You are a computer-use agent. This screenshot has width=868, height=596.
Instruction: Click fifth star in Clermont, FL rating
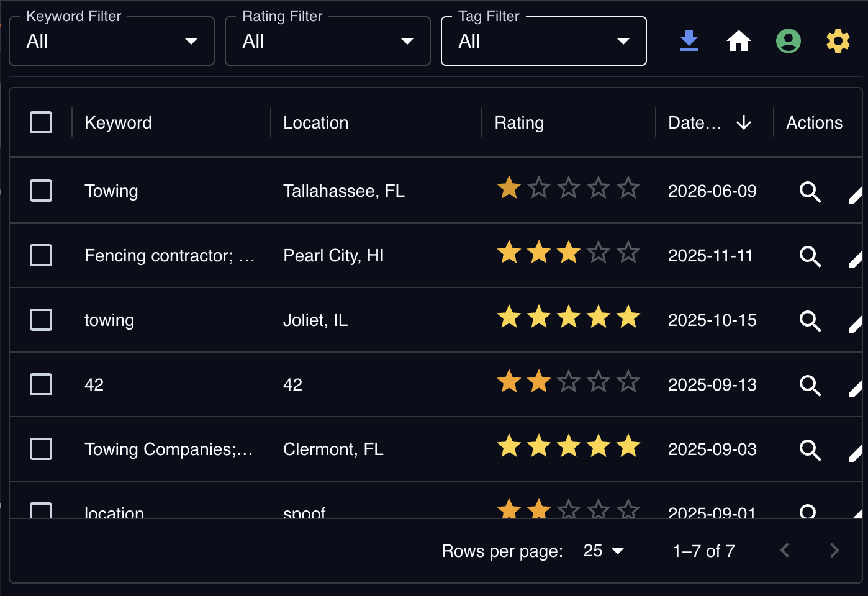pos(628,446)
